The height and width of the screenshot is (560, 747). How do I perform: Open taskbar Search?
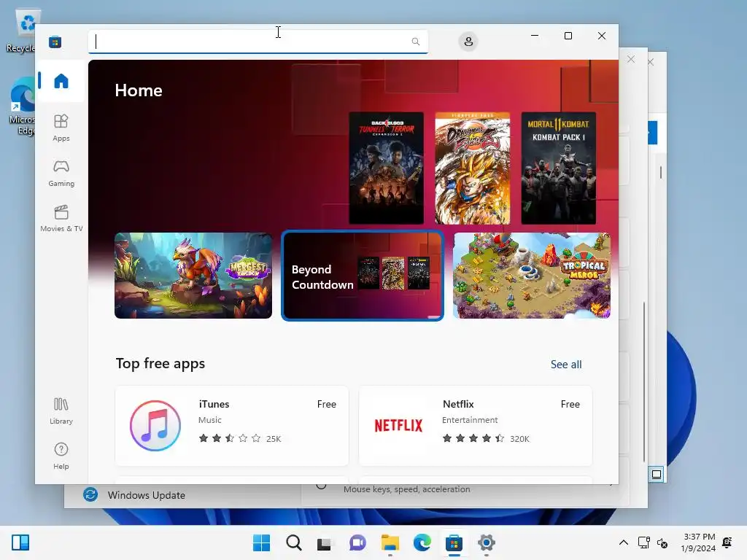[293, 542]
